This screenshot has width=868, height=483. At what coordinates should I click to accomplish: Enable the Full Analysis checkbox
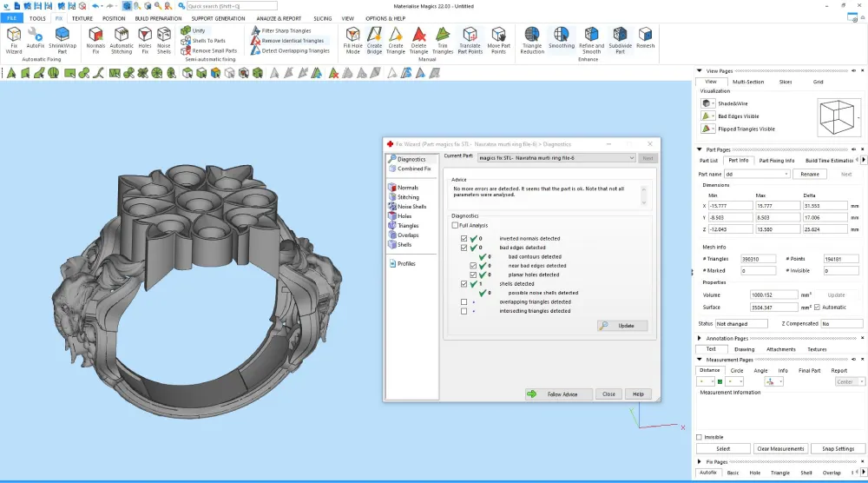(455, 226)
